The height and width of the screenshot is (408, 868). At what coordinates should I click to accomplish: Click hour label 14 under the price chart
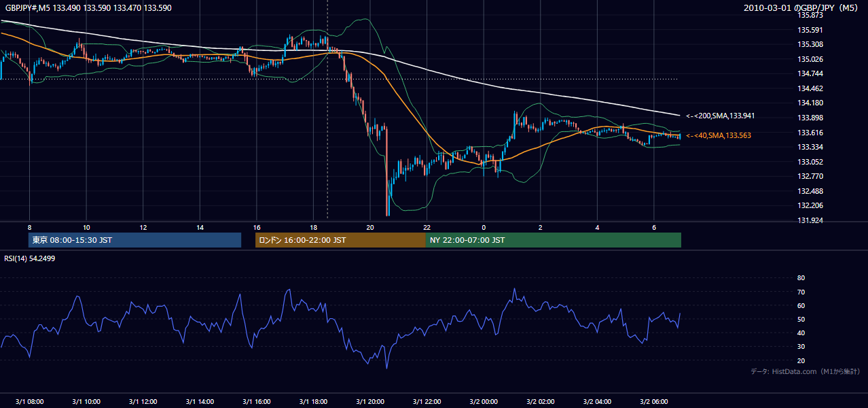(200, 227)
